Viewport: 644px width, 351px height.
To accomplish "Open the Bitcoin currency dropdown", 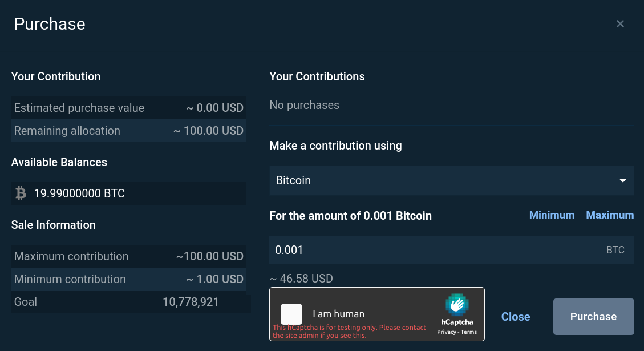I will coord(451,180).
